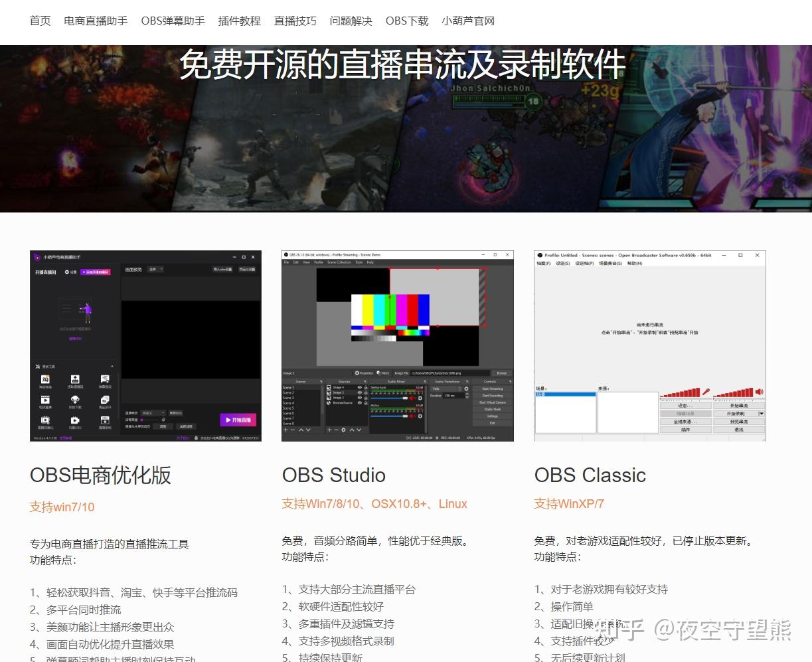
Task: Visit the 小葫芦官网 navigation link
Action: point(468,21)
